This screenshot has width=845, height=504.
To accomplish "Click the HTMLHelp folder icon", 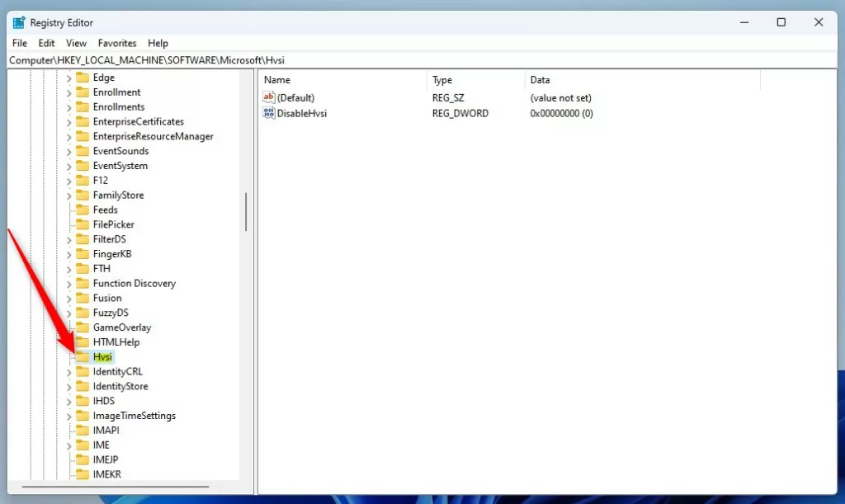I will pyautogui.click(x=83, y=342).
